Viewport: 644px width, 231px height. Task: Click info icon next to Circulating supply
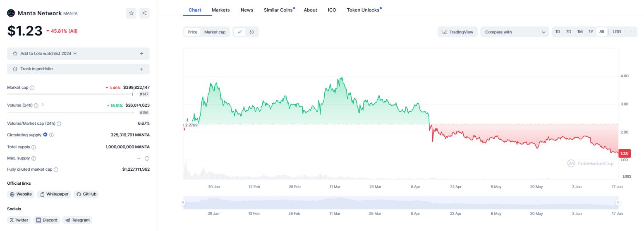coord(52,135)
